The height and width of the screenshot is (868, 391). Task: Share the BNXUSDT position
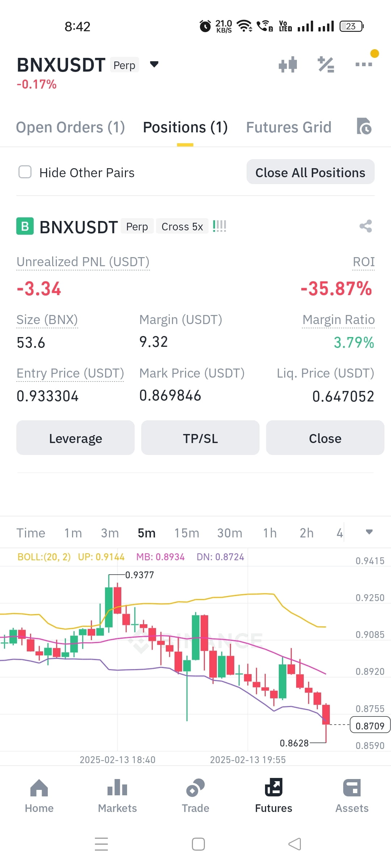[366, 226]
